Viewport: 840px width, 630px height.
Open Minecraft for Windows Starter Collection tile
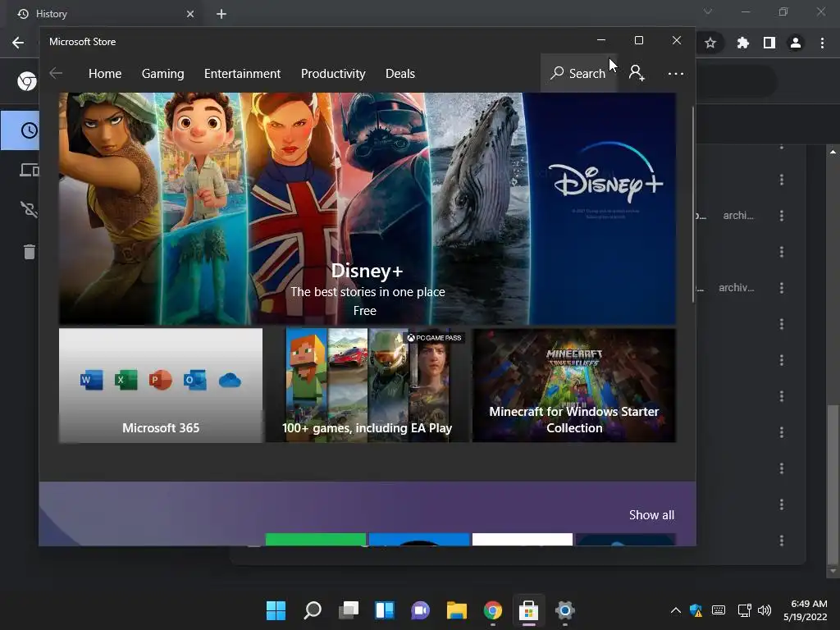[574, 386]
